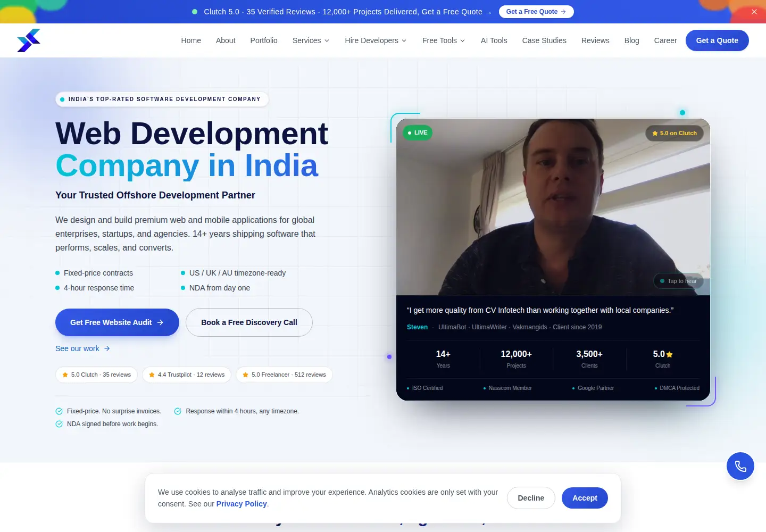
Task: Click the India's Top-Rated Software Development Company tag
Action: pyautogui.click(x=162, y=99)
